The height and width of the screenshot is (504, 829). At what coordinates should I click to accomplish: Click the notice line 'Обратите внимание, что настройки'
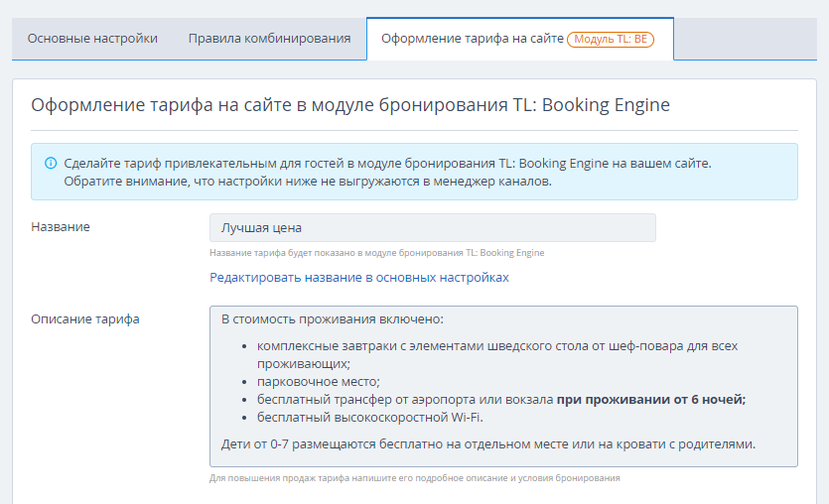(x=308, y=182)
